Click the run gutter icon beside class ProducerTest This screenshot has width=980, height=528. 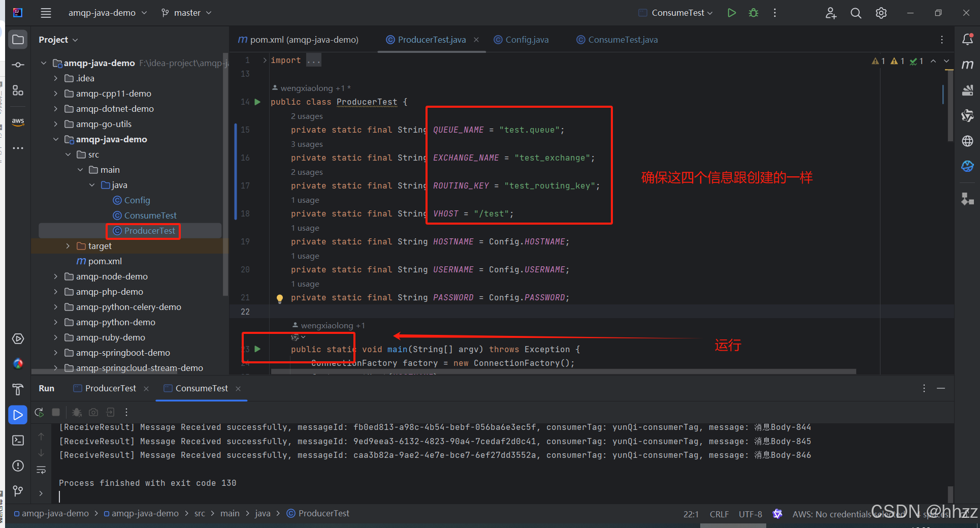257,102
